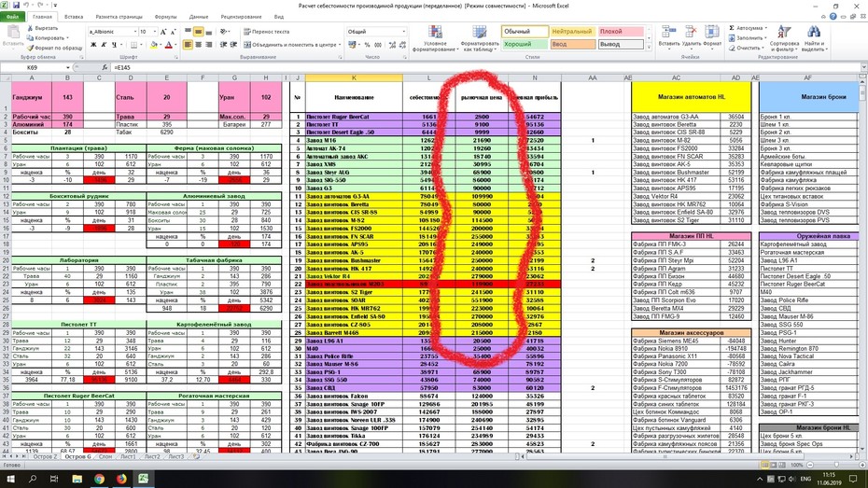Apply the Хороший cell style
The height and width of the screenshot is (488, 868).
[525, 44]
